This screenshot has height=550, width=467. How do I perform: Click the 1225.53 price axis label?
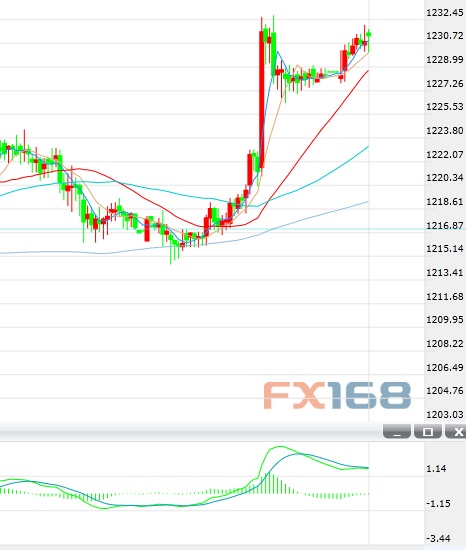click(445, 107)
